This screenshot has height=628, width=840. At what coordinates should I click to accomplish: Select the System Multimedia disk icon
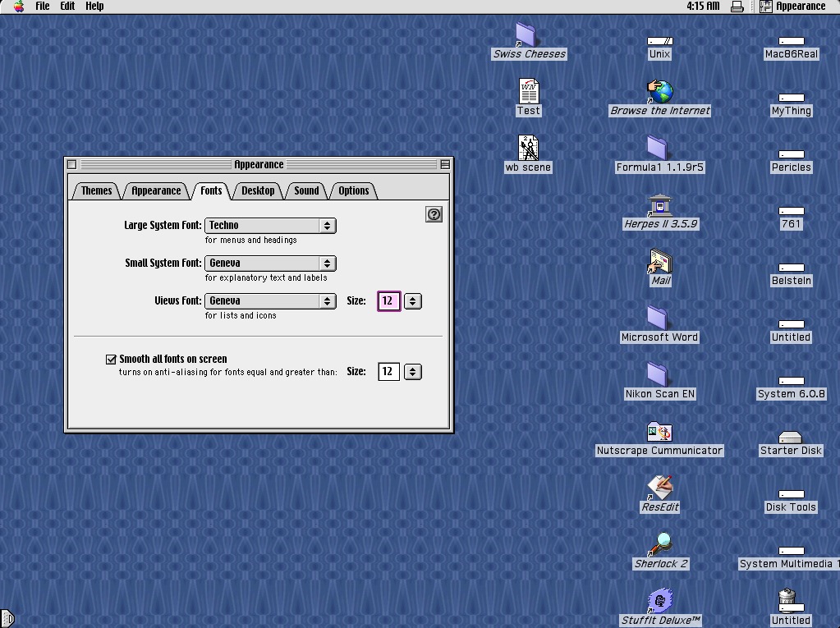792,551
